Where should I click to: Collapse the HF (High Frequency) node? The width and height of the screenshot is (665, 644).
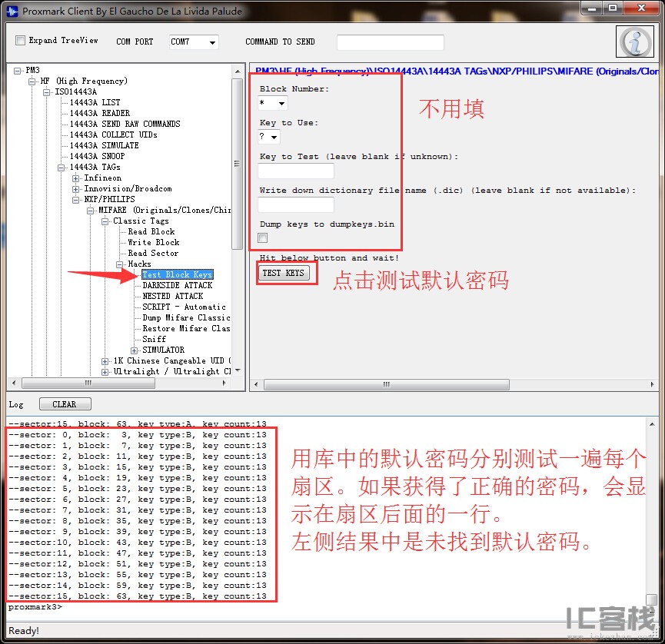(x=32, y=81)
